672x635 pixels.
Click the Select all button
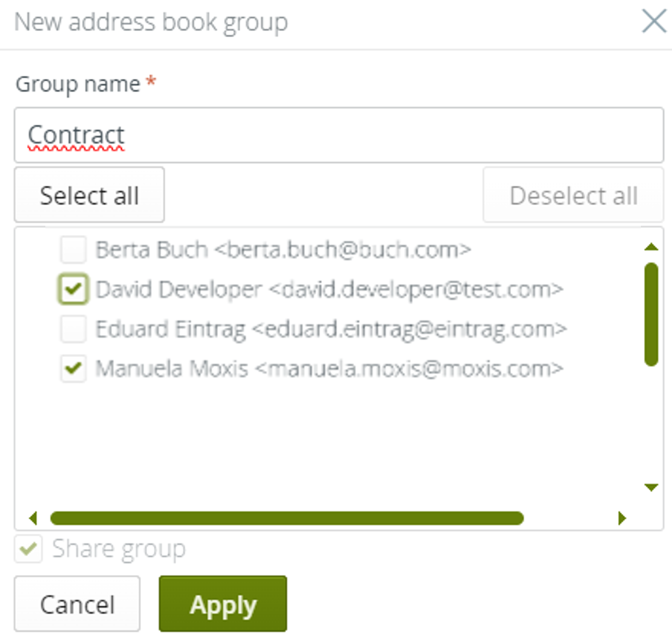tap(89, 194)
